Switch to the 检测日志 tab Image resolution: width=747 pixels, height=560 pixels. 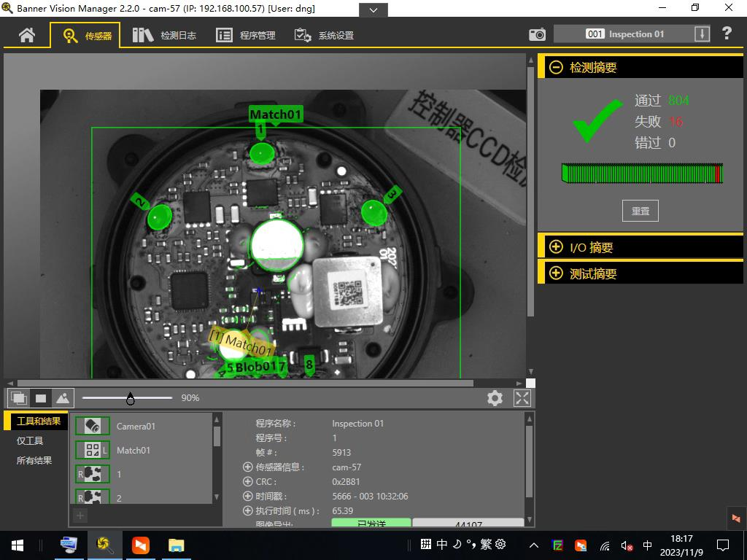coord(165,35)
